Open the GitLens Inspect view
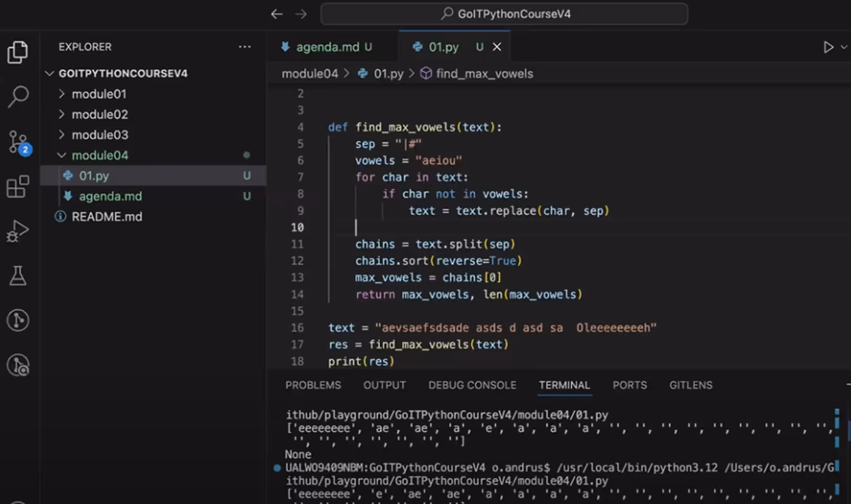This screenshot has width=851, height=504. 18,365
